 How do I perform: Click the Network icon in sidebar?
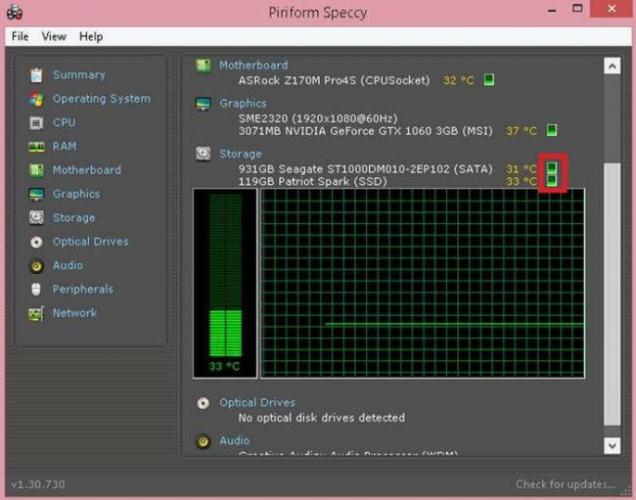click(36, 314)
